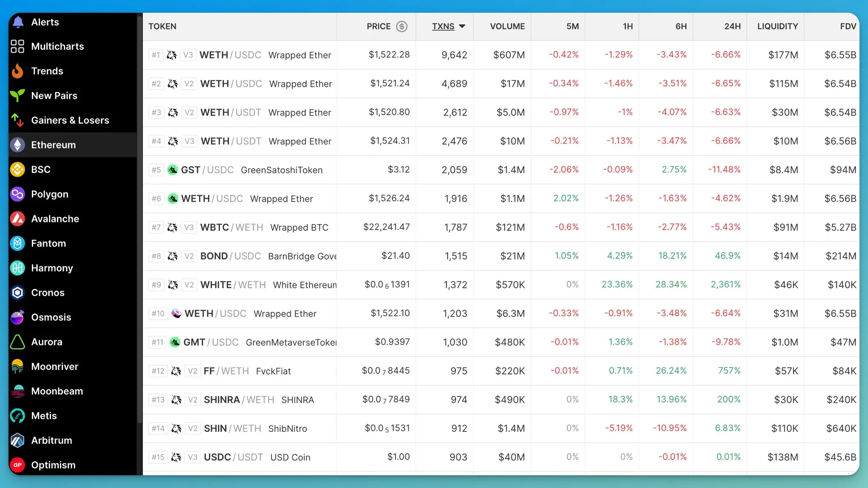Viewport: 868px width, 488px height.
Task: Click Gainers & Losers arrows icon
Action: click(17, 120)
